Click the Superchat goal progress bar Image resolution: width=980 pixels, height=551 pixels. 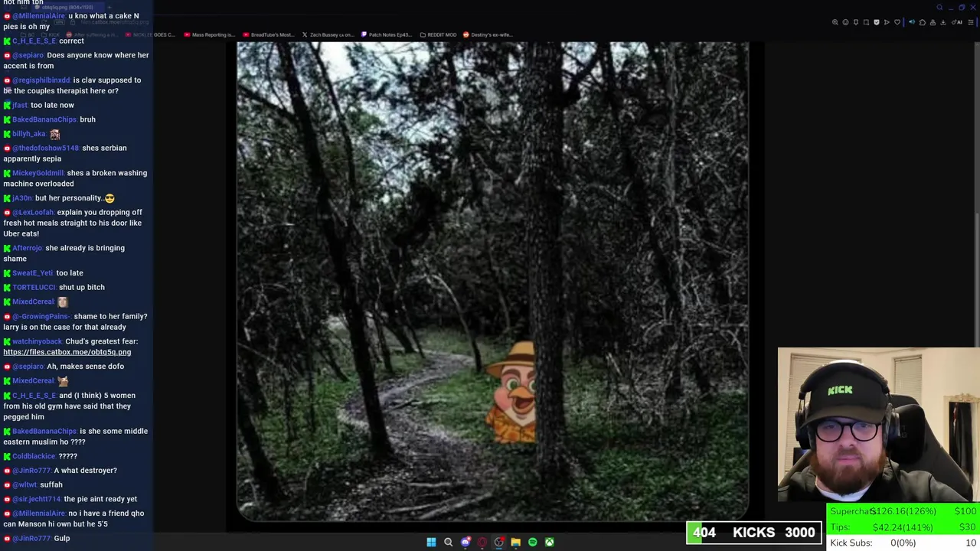click(903, 511)
